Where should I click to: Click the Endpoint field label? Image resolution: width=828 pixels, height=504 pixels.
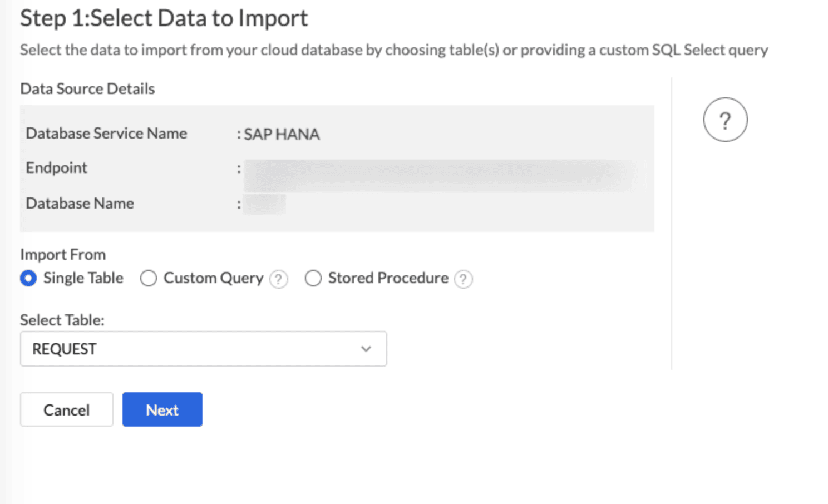coord(56,168)
